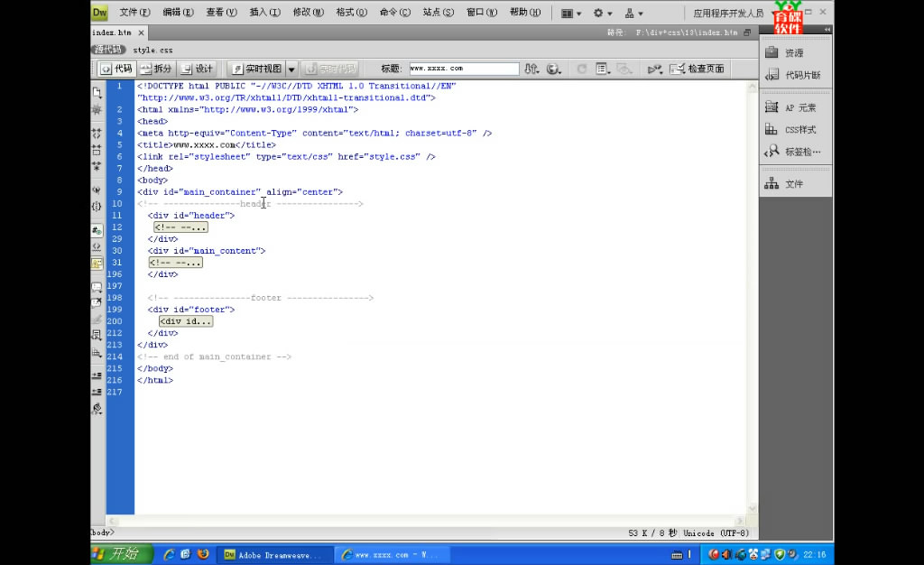Open the File menu
Image resolution: width=924 pixels, height=565 pixels.
tap(134, 13)
